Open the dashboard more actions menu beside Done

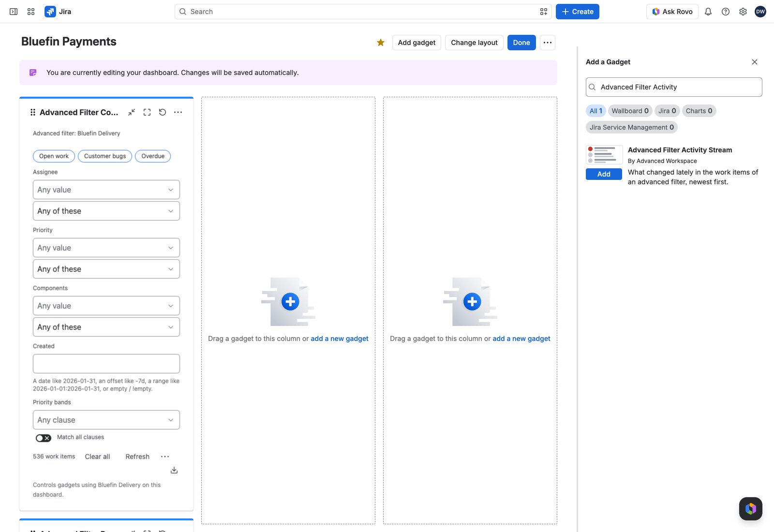[x=548, y=43]
